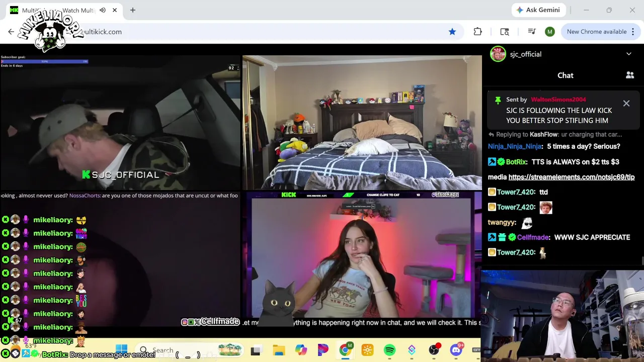Open Discord from taskbar
The image size is (644, 362).
point(456,350)
